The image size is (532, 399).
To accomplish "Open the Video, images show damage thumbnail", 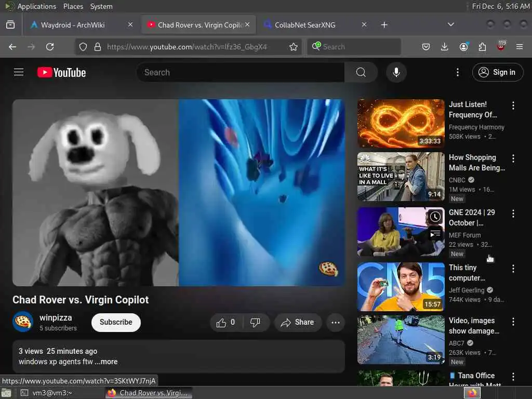I will (401, 340).
